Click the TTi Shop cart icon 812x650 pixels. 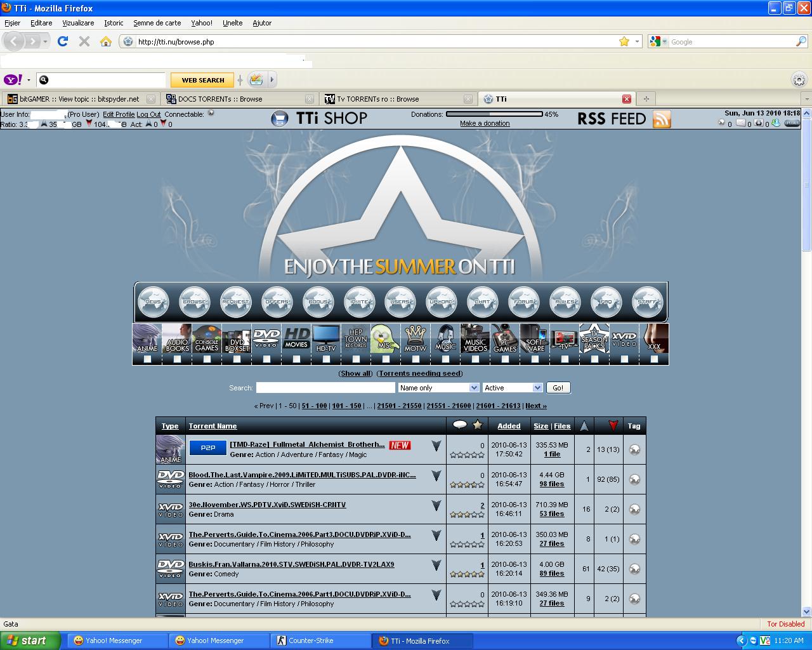pos(280,119)
